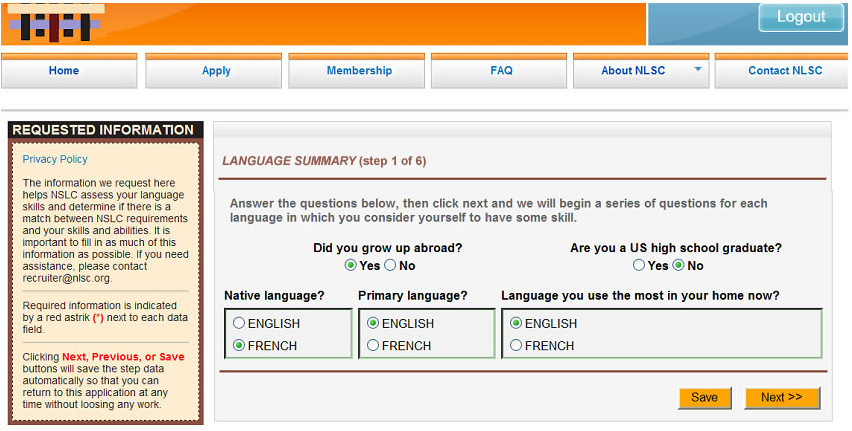Screen dimensions: 852x431
Task: Choose No for US high school graduate
Action: coord(678,265)
